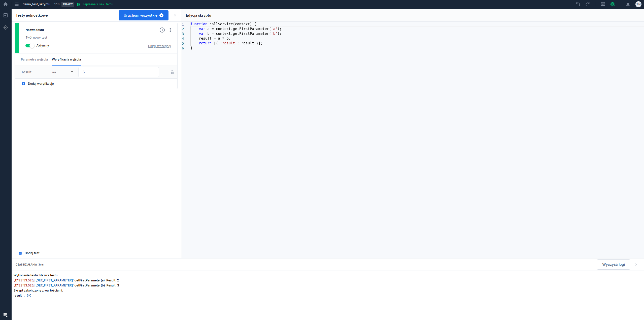Open the hamburger menu icon
644x320 pixels.
[17, 4]
